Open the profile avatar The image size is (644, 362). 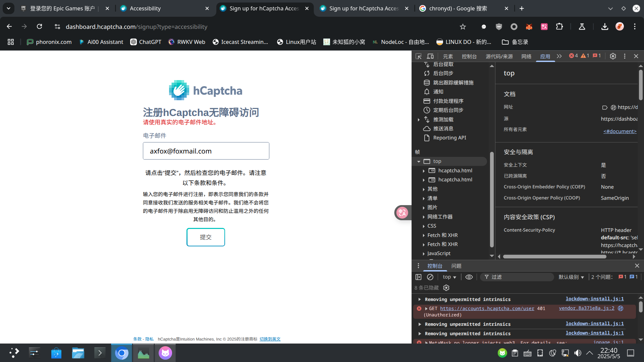point(620,26)
